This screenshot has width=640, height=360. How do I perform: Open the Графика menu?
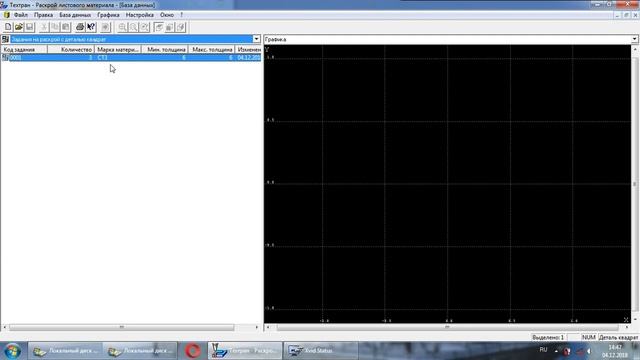coord(108,15)
